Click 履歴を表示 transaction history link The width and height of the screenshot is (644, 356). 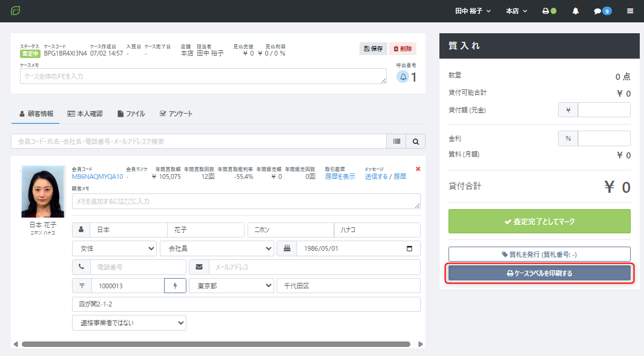click(x=340, y=176)
